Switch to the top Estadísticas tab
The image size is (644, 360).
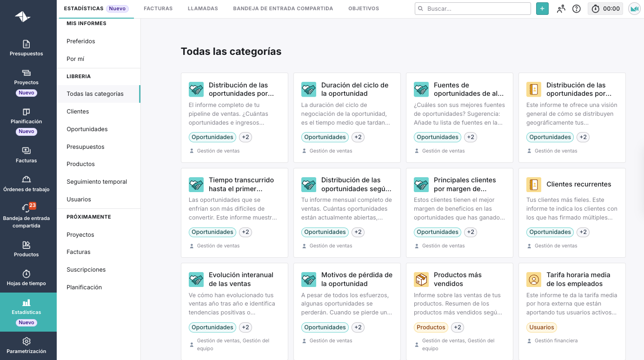pyautogui.click(x=96, y=8)
